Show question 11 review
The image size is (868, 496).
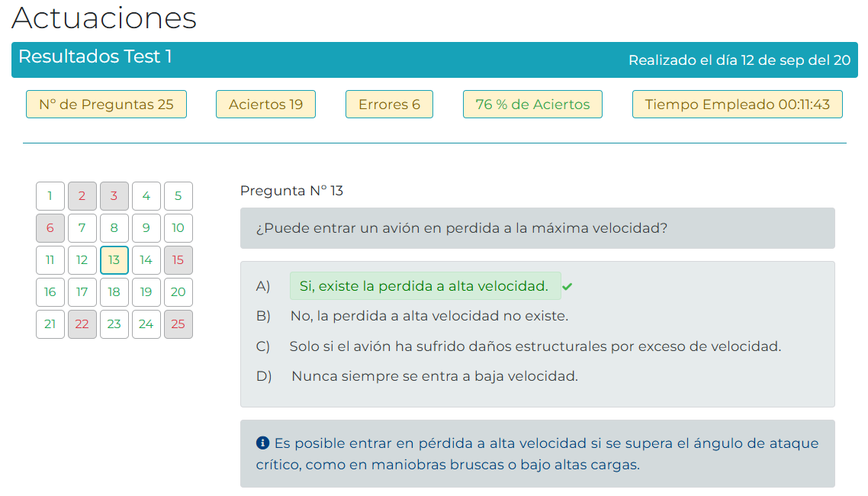point(50,260)
